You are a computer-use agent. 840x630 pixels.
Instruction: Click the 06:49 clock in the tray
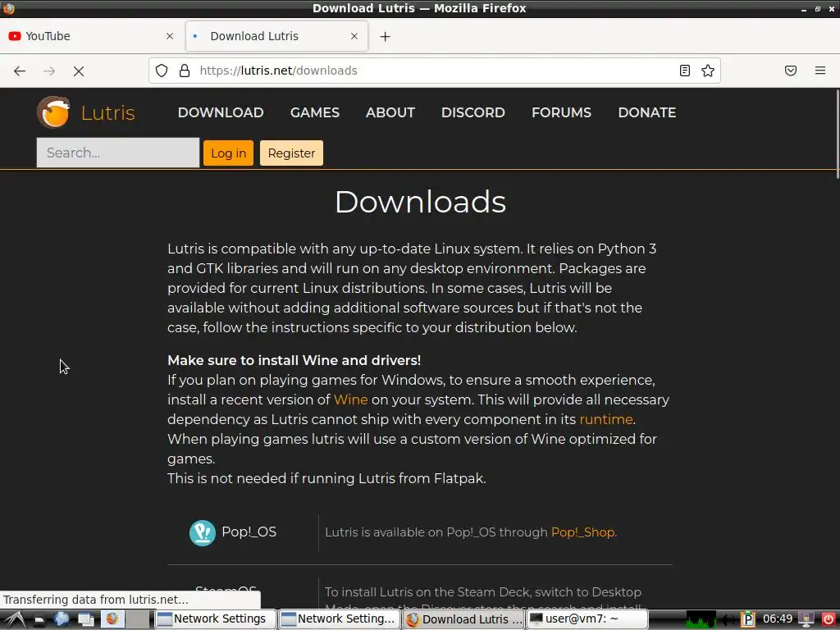[x=778, y=619]
